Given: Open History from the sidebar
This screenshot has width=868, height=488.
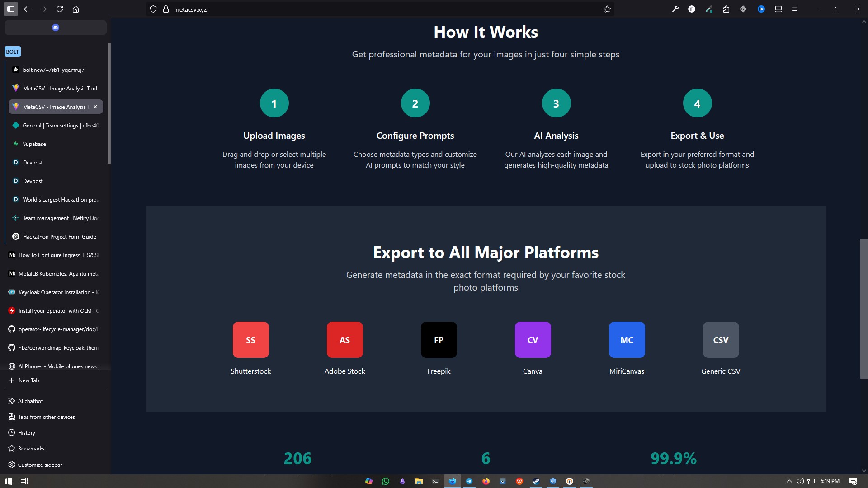Looking at the screenshot, I should pos(26,433).
